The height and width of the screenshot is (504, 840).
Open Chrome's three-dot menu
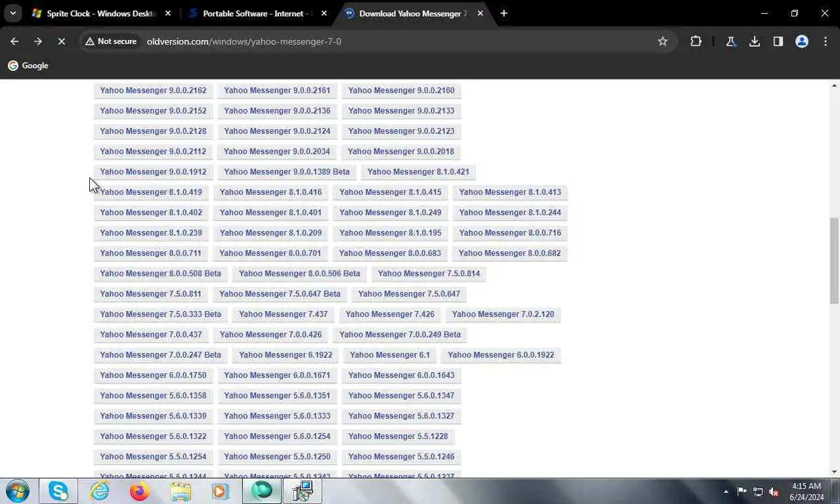[826, 41]
